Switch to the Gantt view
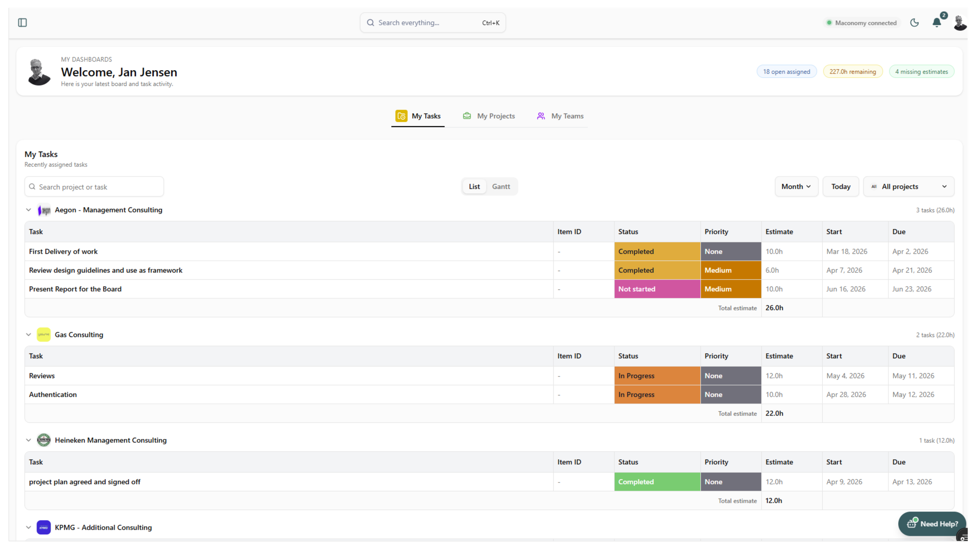Viewport: 980px width, 551px height. coord(501,187)
